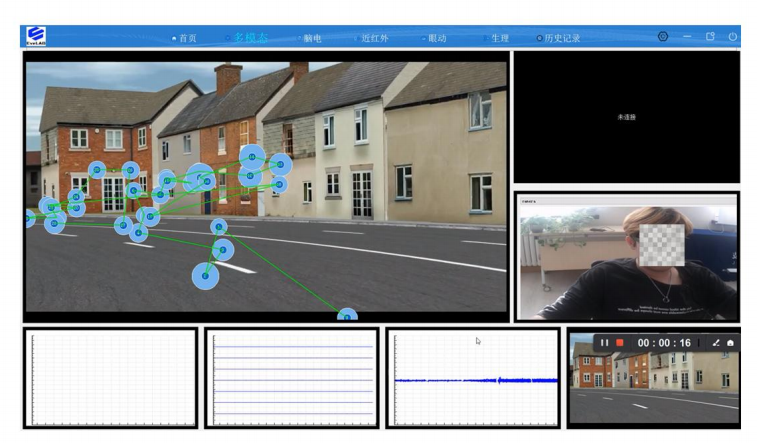The height and width of the screenshot is (443, 757).
Task: Open the 首页 home tab
Action: tap(185, 38)
